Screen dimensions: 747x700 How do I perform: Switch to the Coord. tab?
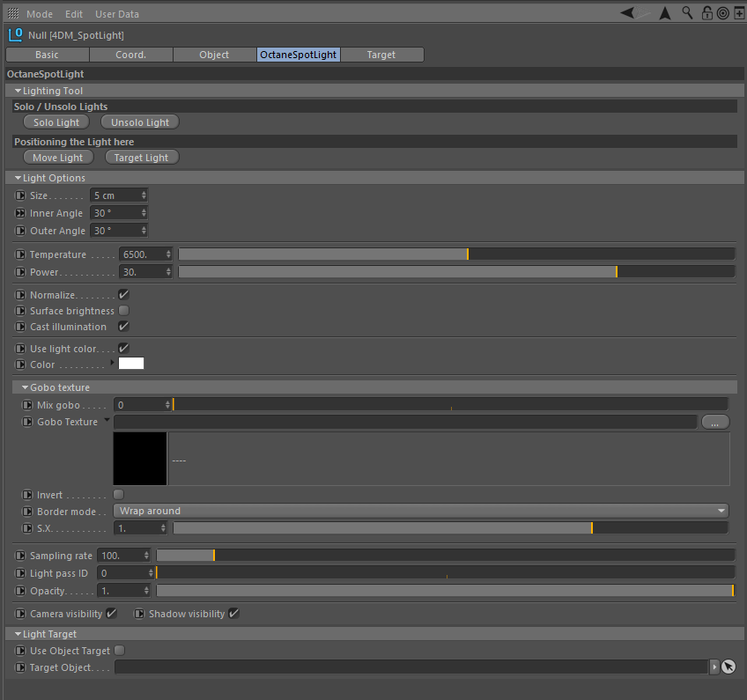(x=130, y=55)
